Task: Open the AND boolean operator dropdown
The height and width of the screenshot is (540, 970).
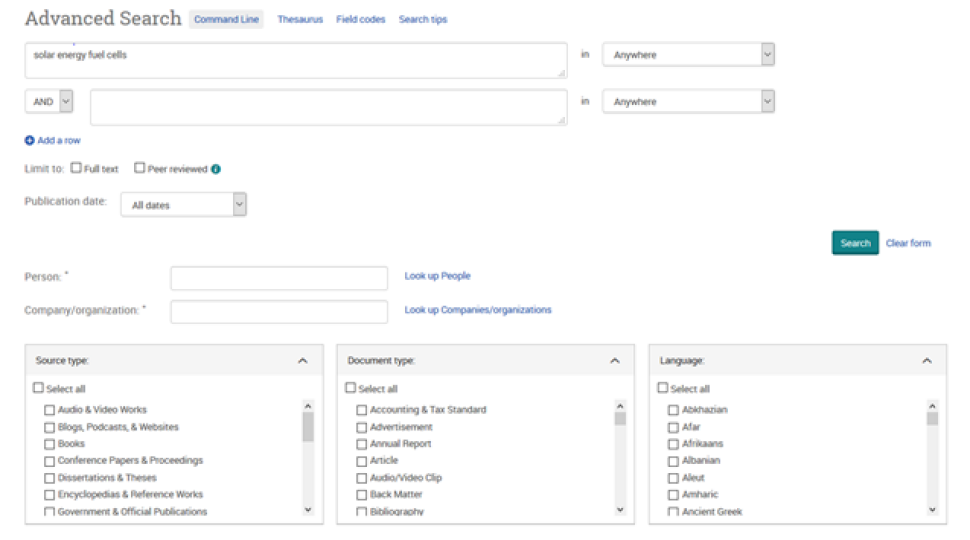Action: 49,101
